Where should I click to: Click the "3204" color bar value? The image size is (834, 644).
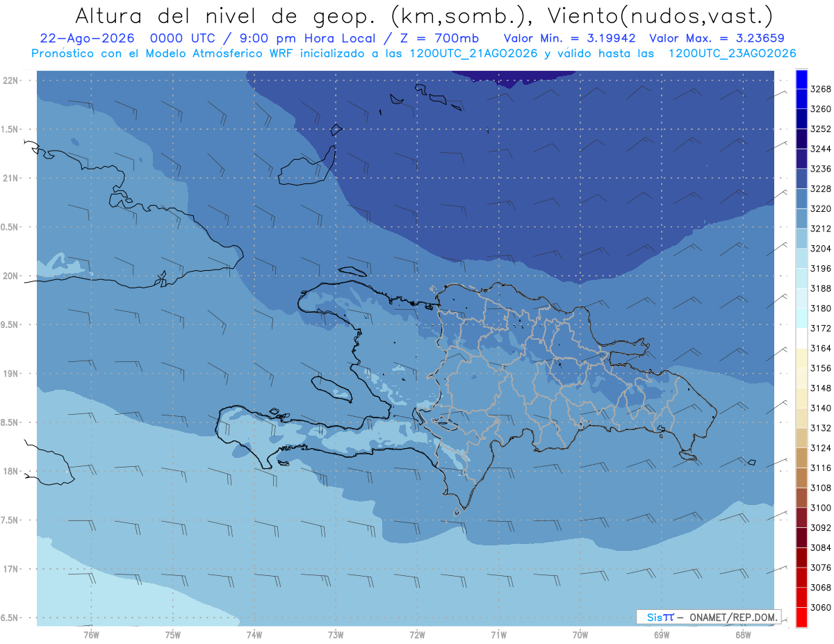821,248
